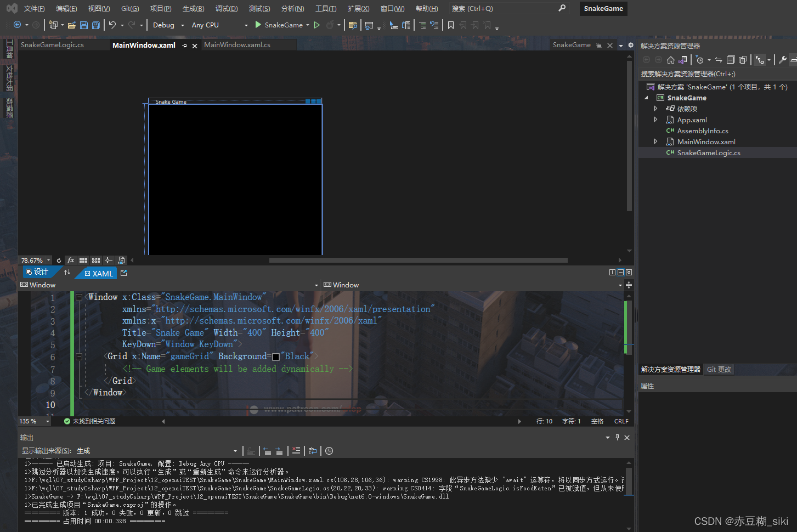The image size is (797, 532).
Task: Collapse the Window element fold marker on line 1
Action: pos(79,297)
